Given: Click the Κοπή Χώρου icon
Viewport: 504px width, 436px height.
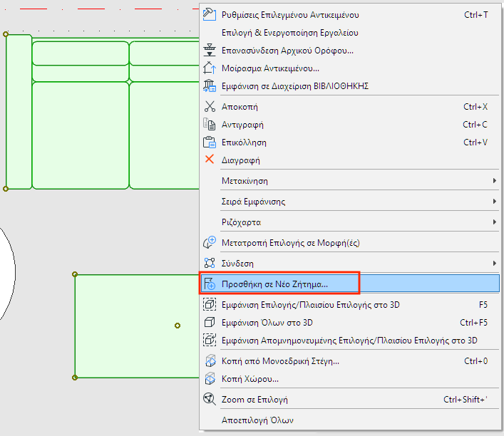Looking at the screenshot, I should [x=210, y=378].
